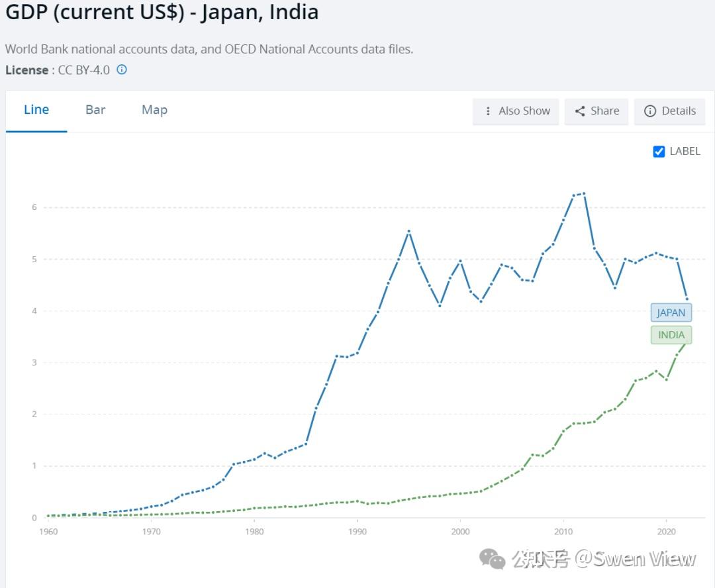715x588 pixels.
Task: Switch to the Map view tab
Action: [154, 110]
